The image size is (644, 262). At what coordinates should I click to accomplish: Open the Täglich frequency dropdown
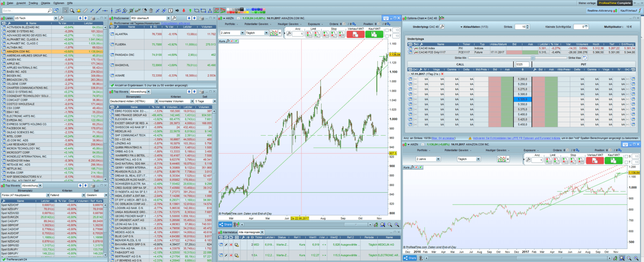266,33
